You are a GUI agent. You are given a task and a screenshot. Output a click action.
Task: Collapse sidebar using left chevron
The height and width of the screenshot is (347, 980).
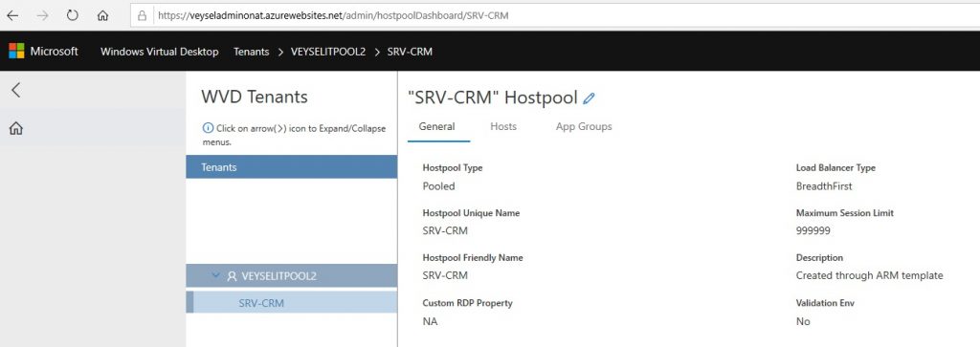pos(16,90)
